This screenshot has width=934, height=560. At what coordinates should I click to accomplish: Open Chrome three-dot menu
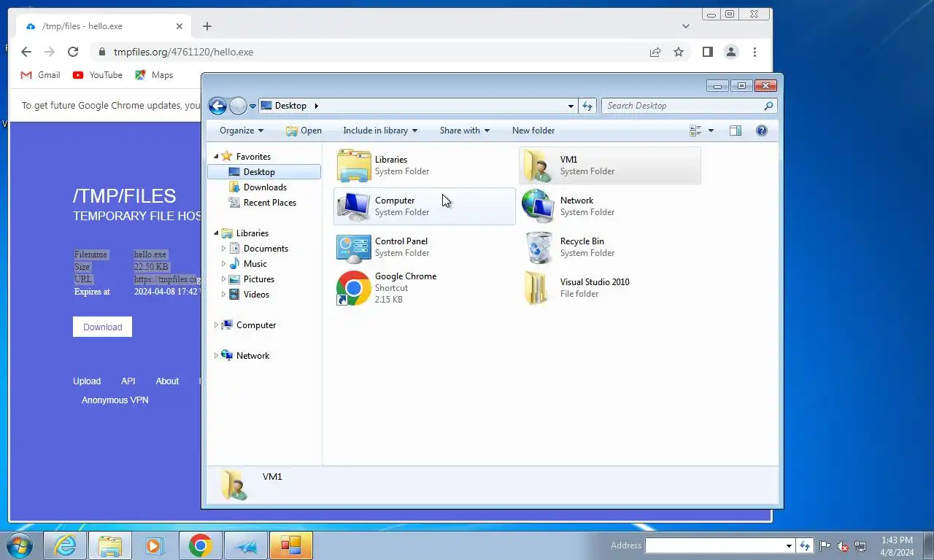click(x=754, y=52)
